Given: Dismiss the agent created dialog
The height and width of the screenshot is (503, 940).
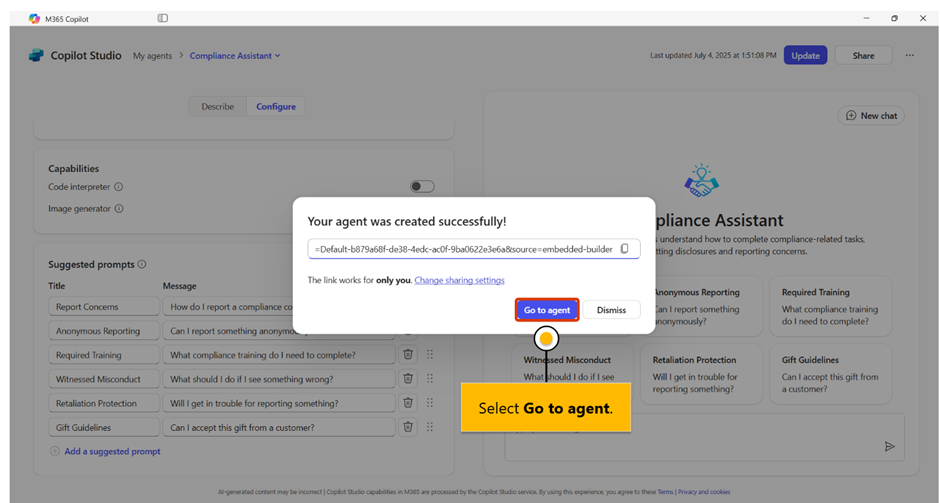Looking at the screenshot, I should click(x=611, y=310).
